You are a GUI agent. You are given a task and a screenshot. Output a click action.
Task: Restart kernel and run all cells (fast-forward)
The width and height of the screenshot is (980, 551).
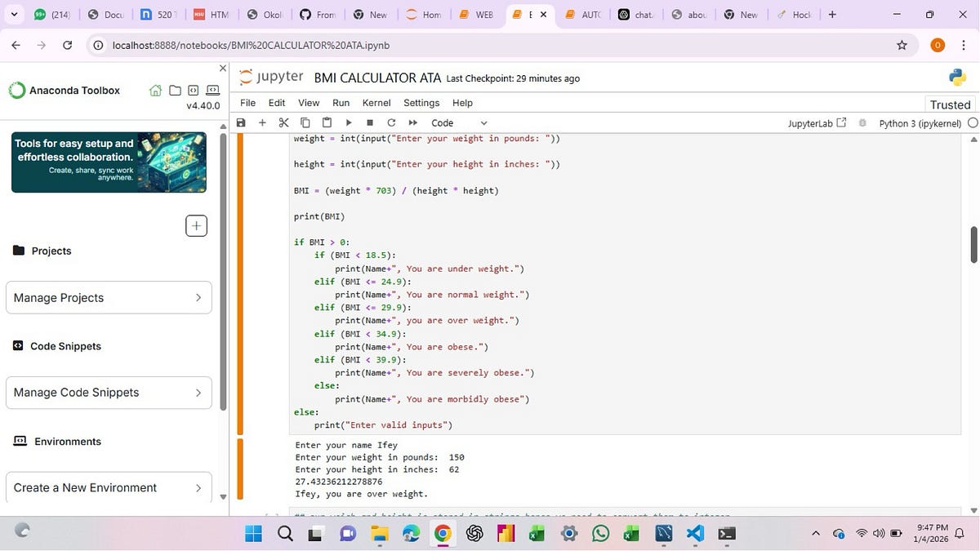(413, 122)
